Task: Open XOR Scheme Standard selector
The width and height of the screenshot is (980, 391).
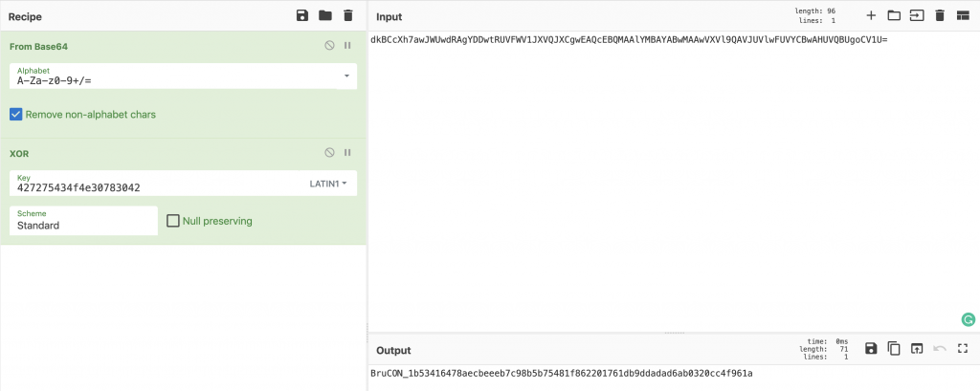Action: tap(84, 221)
